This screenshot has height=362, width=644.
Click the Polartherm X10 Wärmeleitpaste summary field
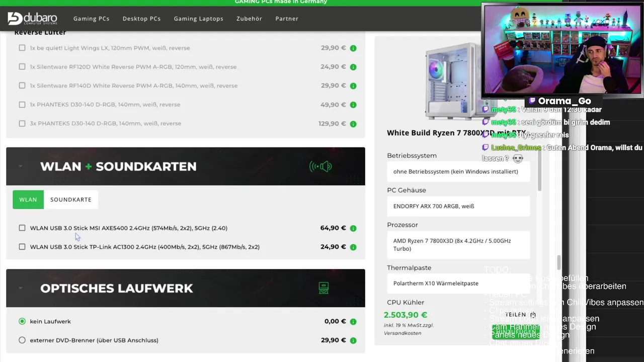(458, 284)
